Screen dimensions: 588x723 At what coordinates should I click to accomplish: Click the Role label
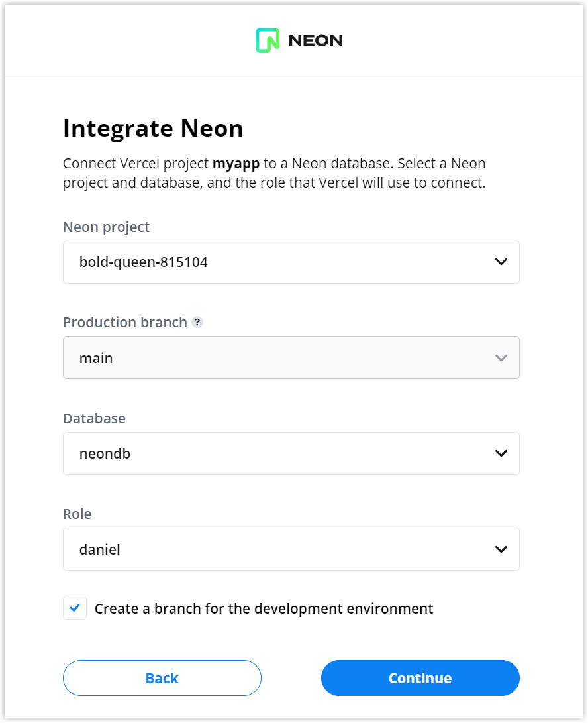coord(77,514)
